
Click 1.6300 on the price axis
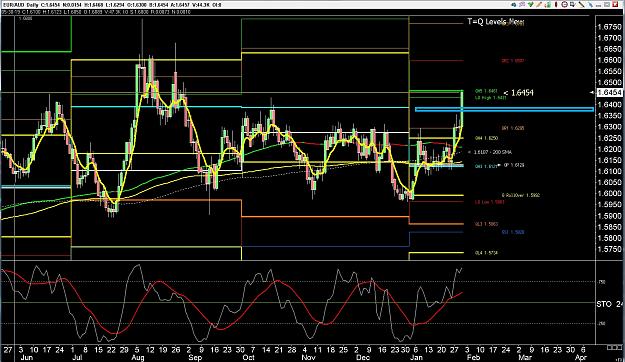(609, 127)
